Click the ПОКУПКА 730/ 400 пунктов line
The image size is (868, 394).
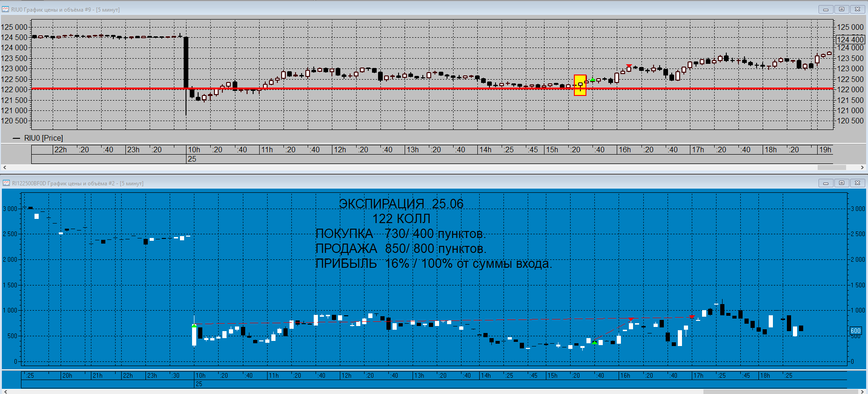pos(401,234)
